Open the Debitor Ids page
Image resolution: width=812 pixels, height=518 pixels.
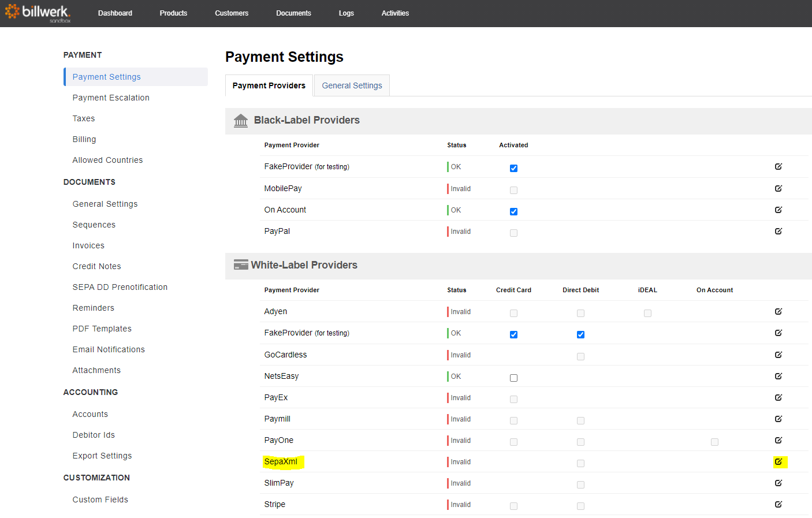click(94, 435)
